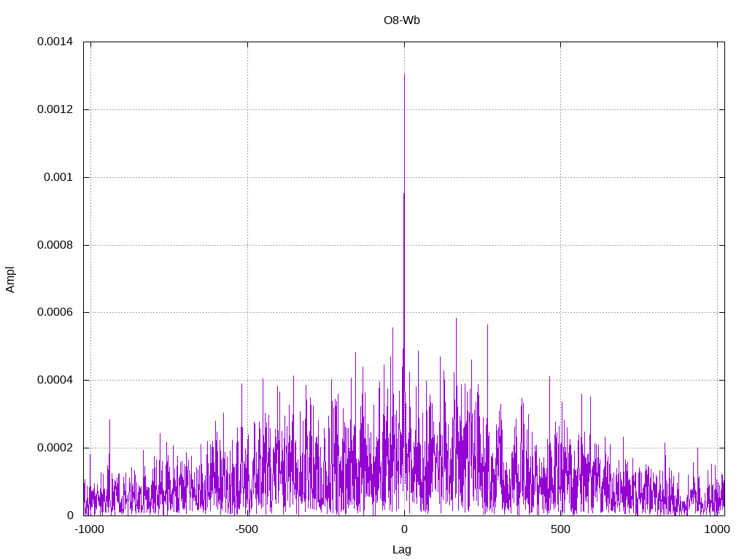Click the 0.0008 y-axis tick label
Image resolution: width=747 pixels, height=560 pixels.
pyautogui.click(x=55, y=245)
